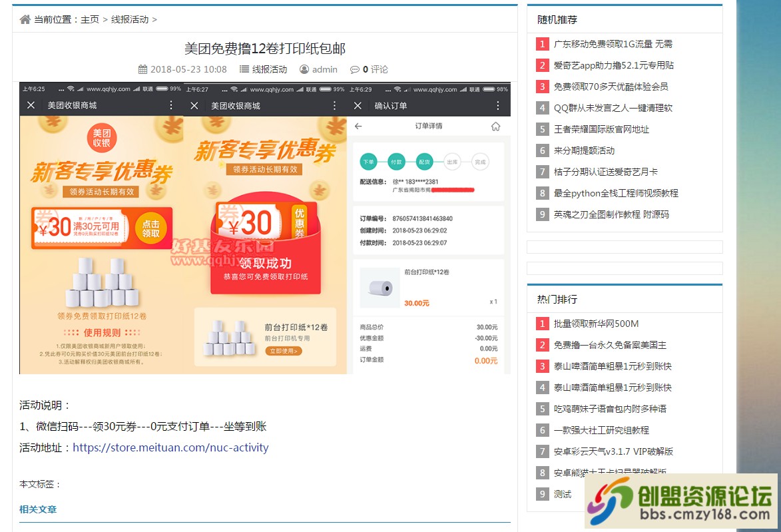Click the 本文标签 label
Image resolution: width=781 pixels, height=532 pixels.
click(40, 484)
